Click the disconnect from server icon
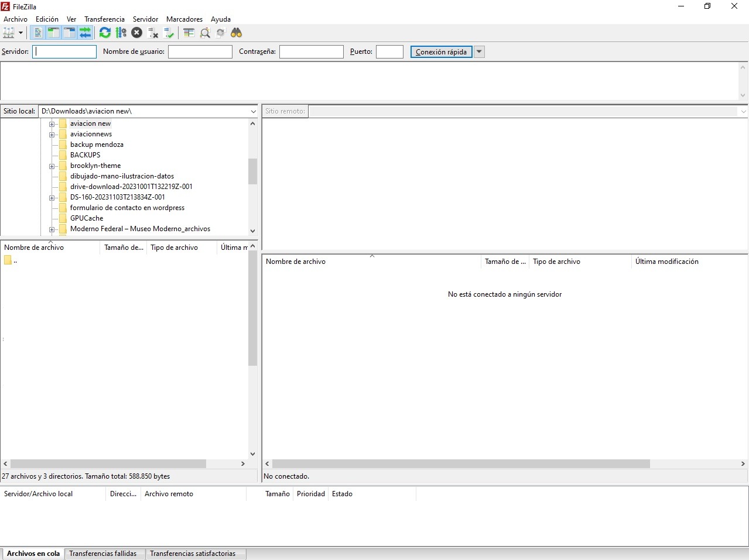This screenshot has height=560, width=749. 153,33
